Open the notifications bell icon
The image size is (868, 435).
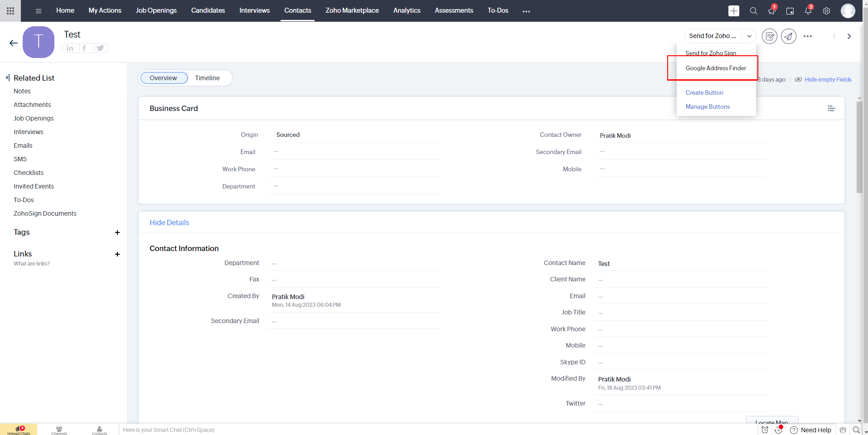tap(808, 11)
